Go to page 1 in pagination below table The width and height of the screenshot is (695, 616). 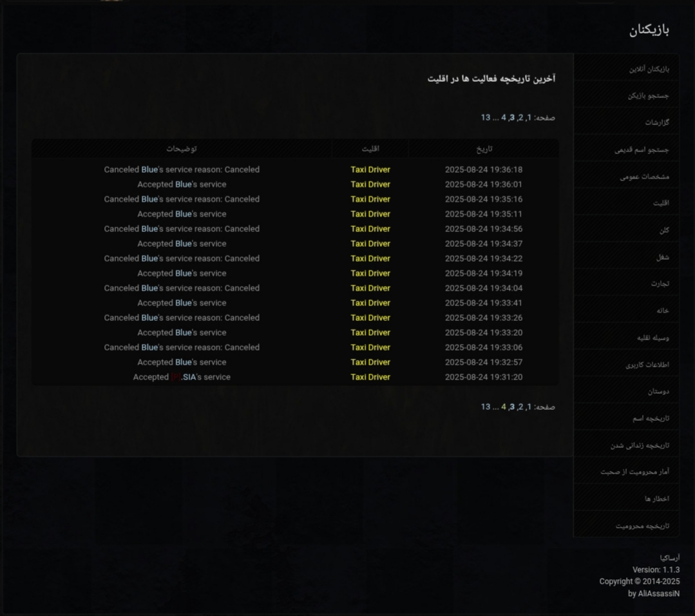(x=529, y=407)
